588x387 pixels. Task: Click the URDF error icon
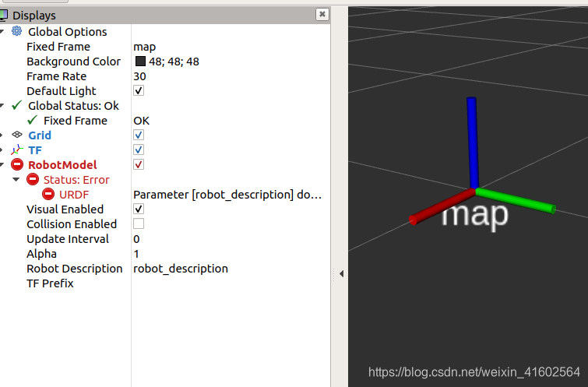tap(48, 194)
